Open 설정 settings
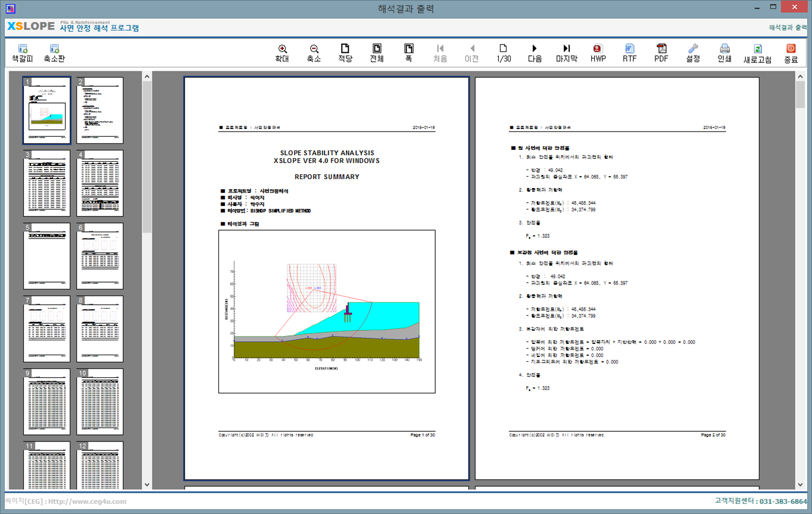Viewport: 812px width, 514px height. 693,53
